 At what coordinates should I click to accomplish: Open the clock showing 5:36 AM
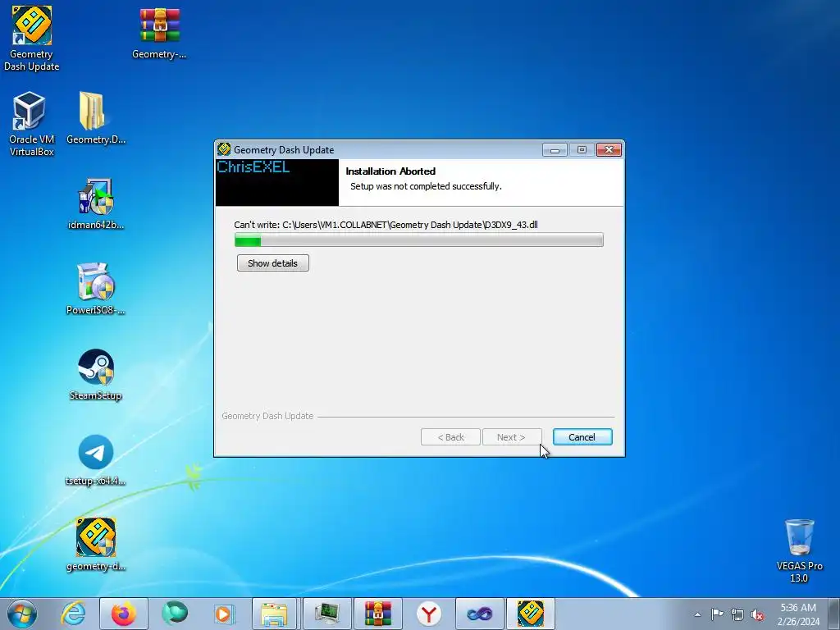point(798,614)
